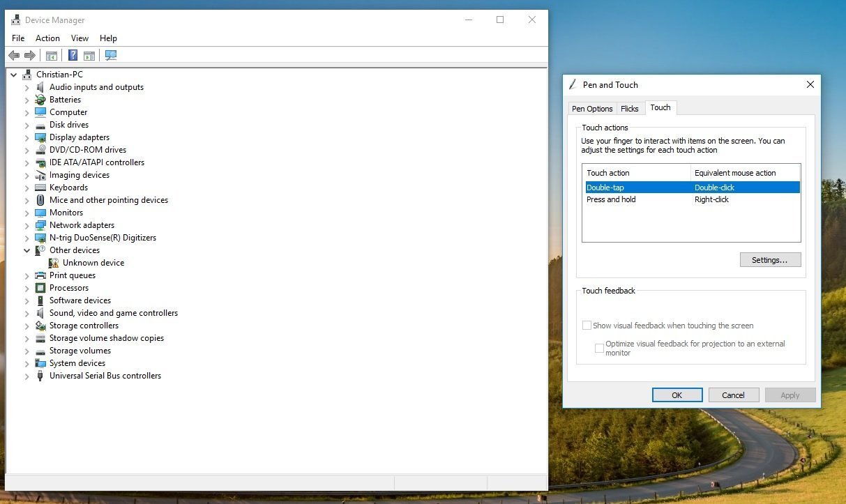Viewport: 846px width, 504px height.
Task: Click the Right-click equivalent action cell
Action: click(x=711, y=199)
